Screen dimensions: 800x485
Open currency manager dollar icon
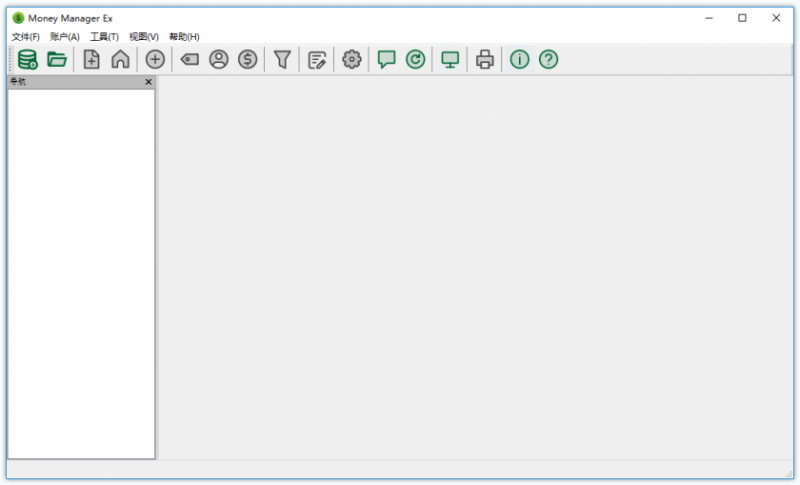click(x=248, y=60)
